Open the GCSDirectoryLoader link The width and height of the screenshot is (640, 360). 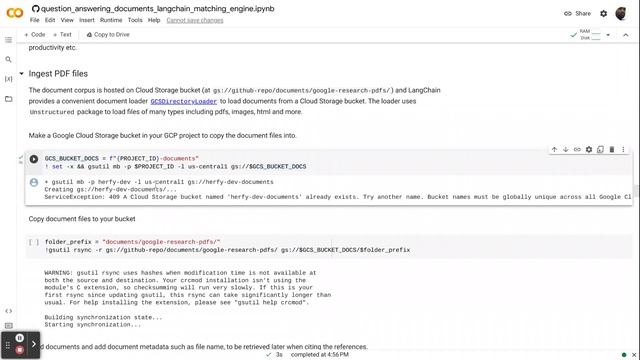(x=184, y=101)
